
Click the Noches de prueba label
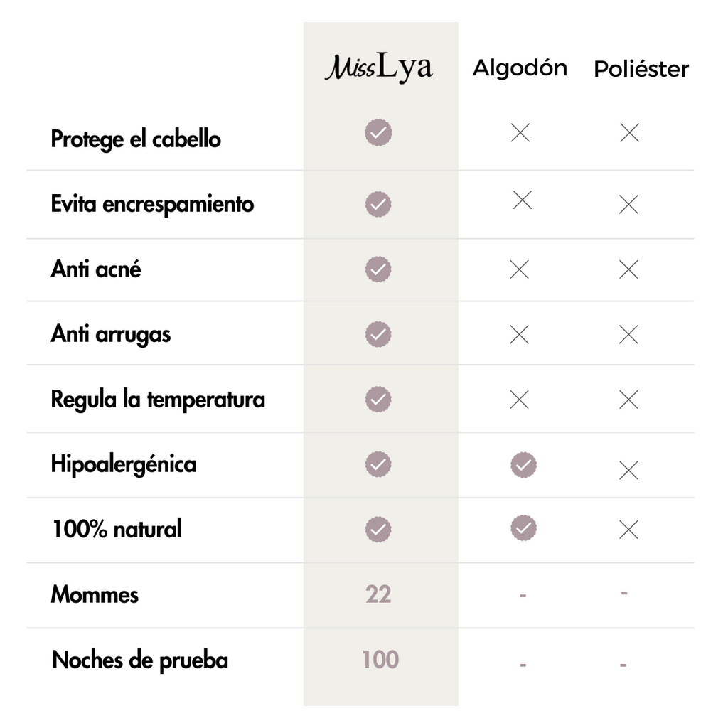pyautogui.click(x=140, y=660)
